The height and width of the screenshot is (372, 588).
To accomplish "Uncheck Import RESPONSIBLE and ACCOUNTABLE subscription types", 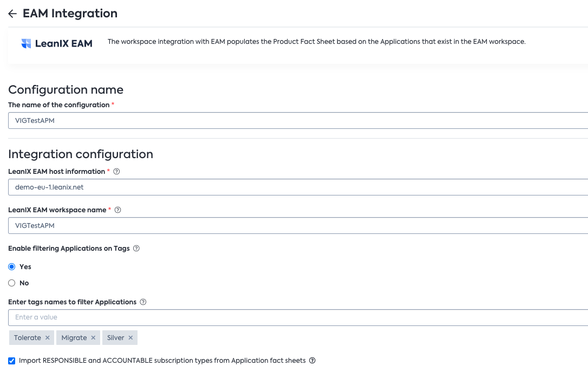I will (11, 361).
